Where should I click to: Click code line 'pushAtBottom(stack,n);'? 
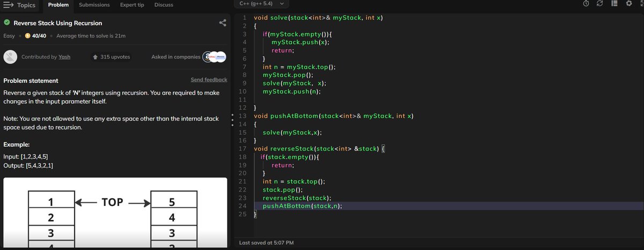tap(302, 206)
